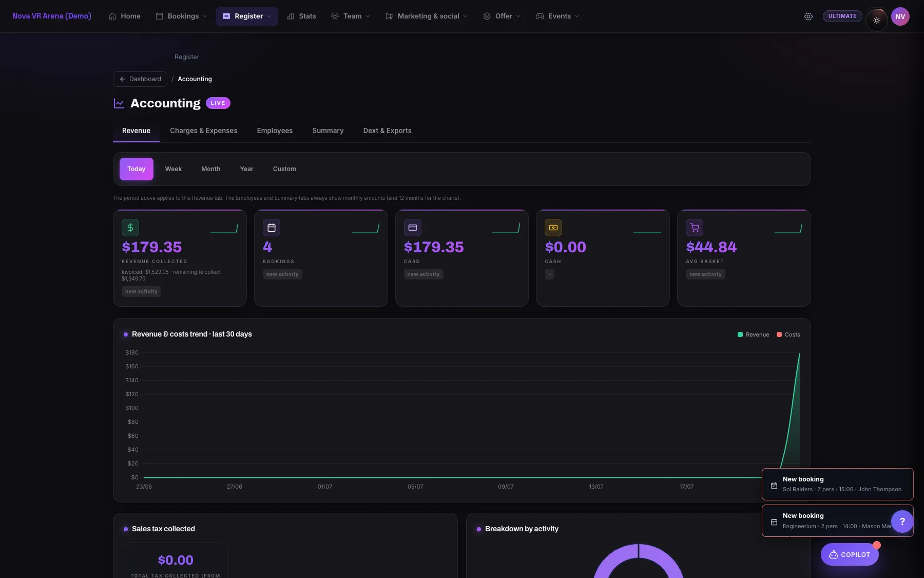Open the NV user avatar menu

coord(900,16)
